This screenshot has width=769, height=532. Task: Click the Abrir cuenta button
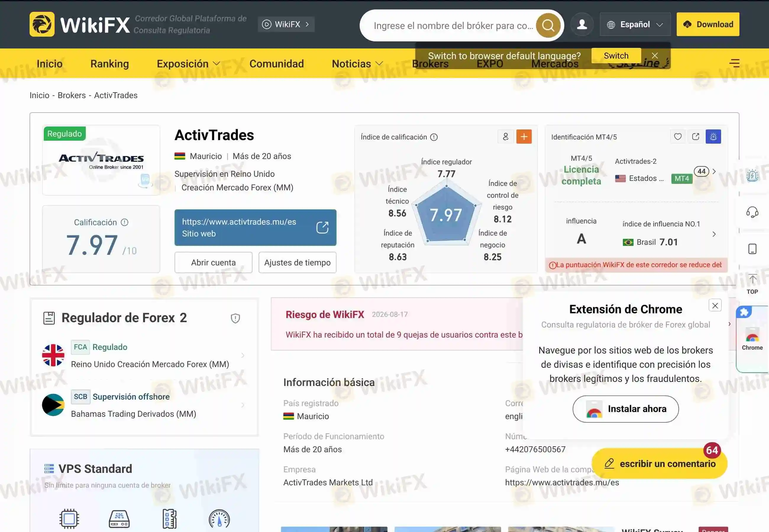(x=214, y=262)
